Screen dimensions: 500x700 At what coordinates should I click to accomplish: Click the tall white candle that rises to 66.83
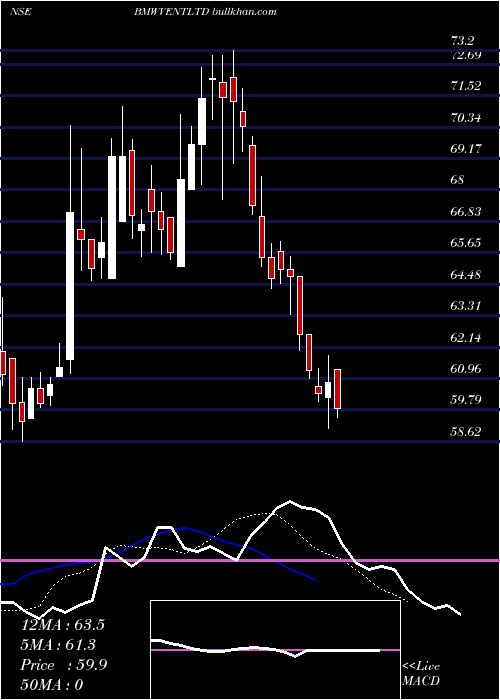(x=70, y=286)
